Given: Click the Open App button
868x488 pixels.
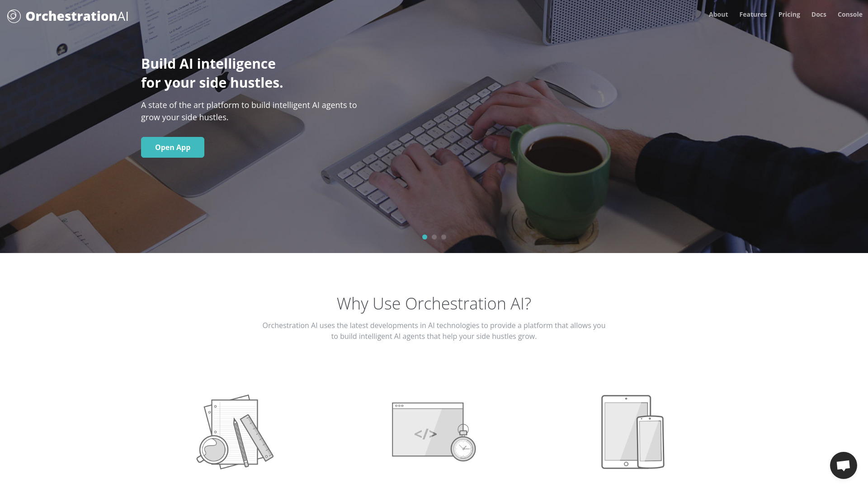Looking at the screenshot, I should point(172,147).
